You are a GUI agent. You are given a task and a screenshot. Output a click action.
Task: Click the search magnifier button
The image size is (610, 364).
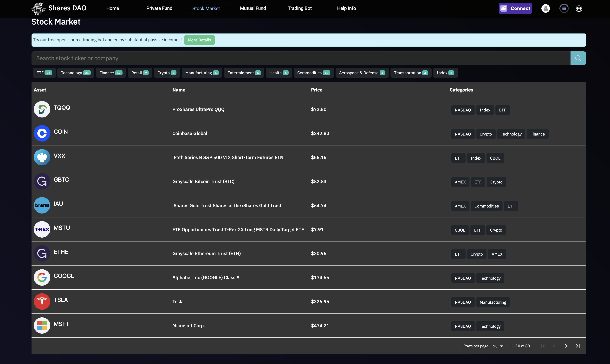(578, 58)
